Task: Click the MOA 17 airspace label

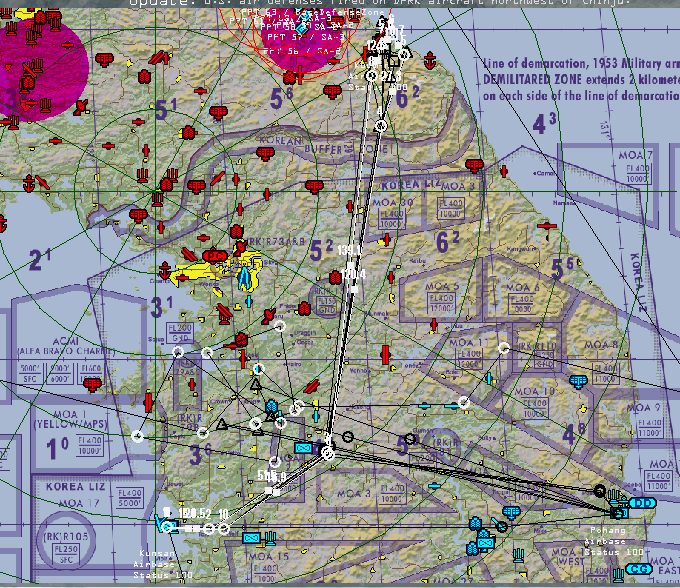Action: click(79, 503)
